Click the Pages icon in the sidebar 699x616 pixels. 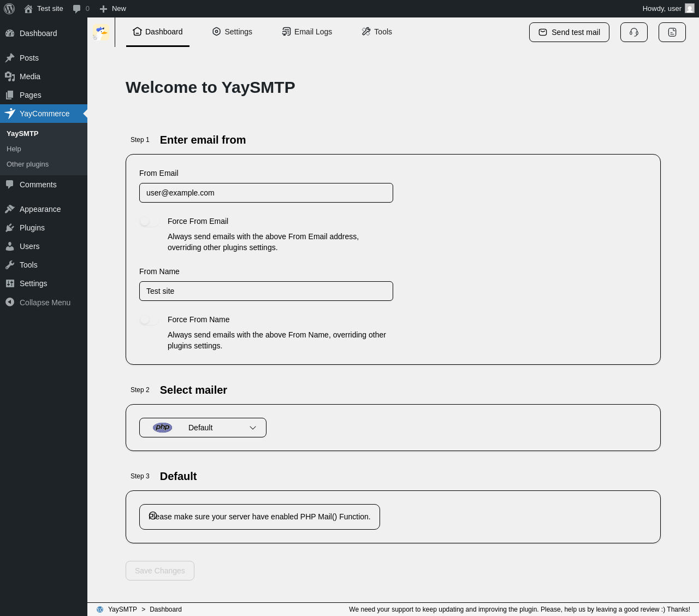point(10,95)
